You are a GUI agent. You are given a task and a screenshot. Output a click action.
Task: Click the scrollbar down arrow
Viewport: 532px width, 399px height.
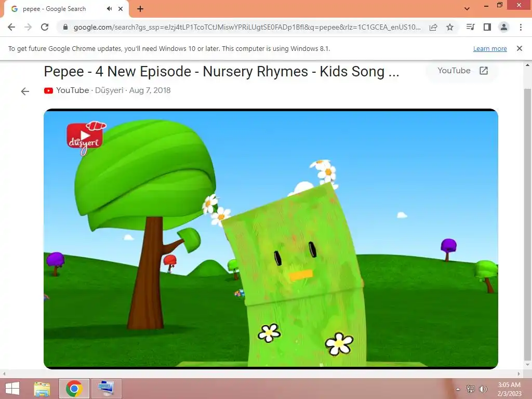coord(527,365)
